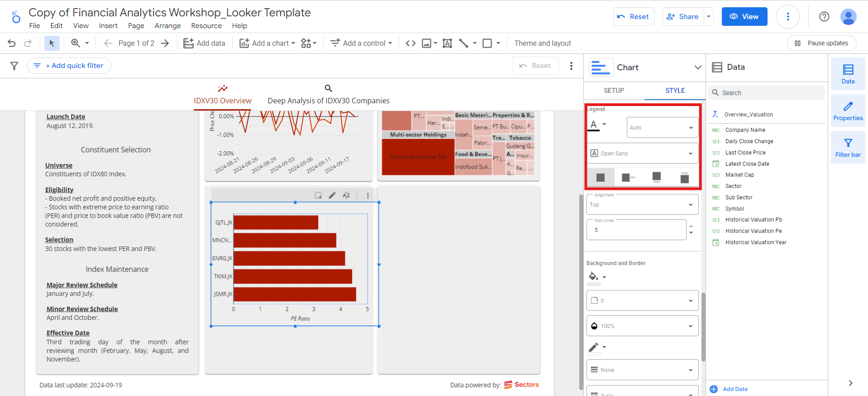Increase Max Lines stepper up arrow
Screen dimensions: 868x396
tap(691, 226)
